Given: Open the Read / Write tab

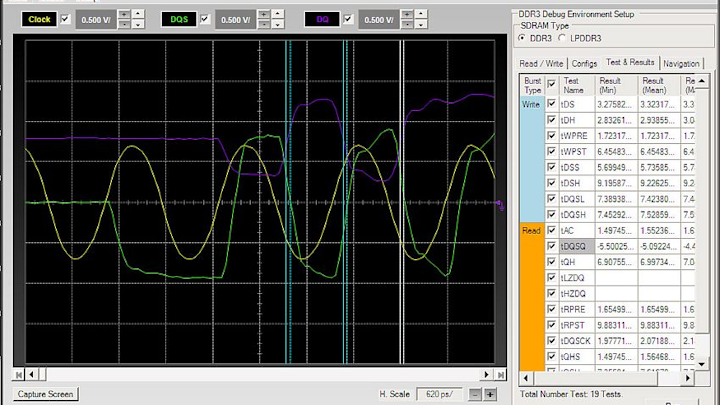Looking at the screenshot, I should pyautogui.click(x=541, y=63).
